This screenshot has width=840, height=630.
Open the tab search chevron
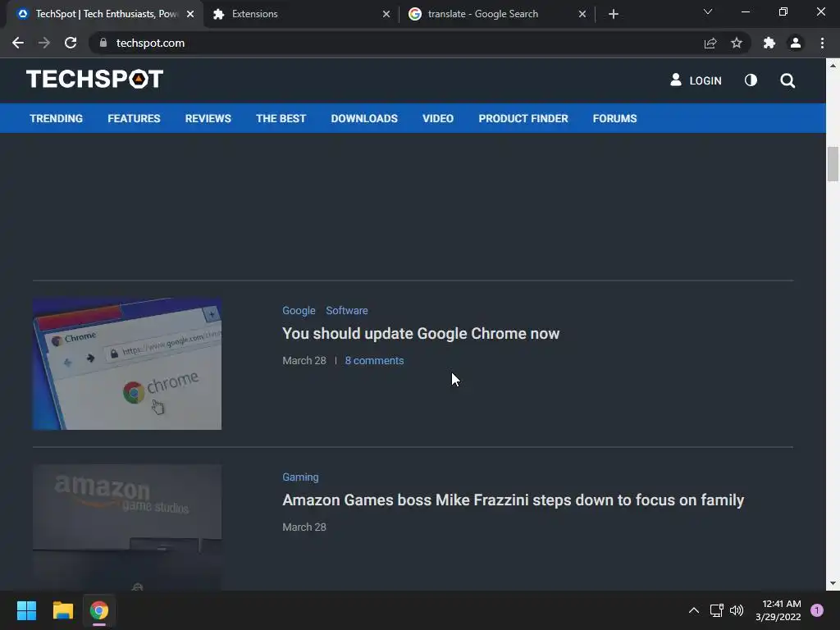708,11
